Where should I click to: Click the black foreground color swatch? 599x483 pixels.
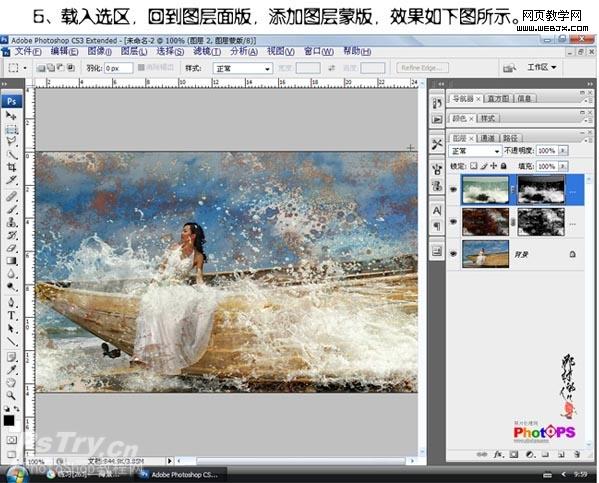(x=9, y=420)
